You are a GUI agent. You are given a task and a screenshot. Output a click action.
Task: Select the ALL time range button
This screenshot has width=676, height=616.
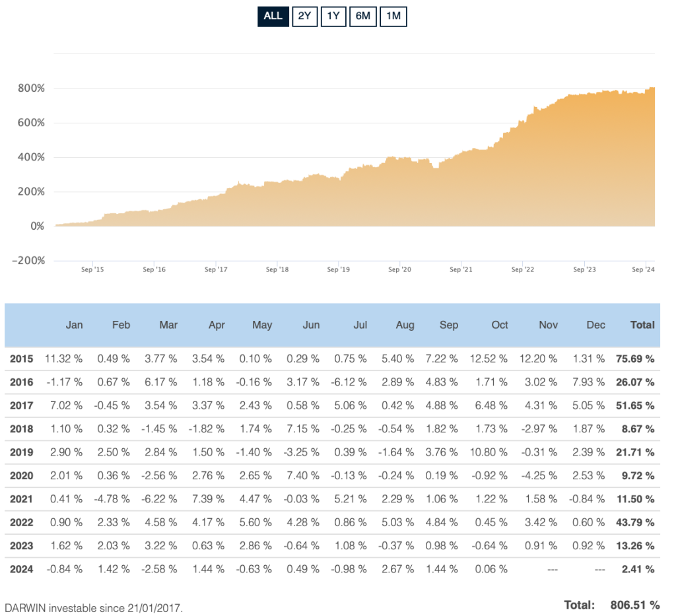273,17
